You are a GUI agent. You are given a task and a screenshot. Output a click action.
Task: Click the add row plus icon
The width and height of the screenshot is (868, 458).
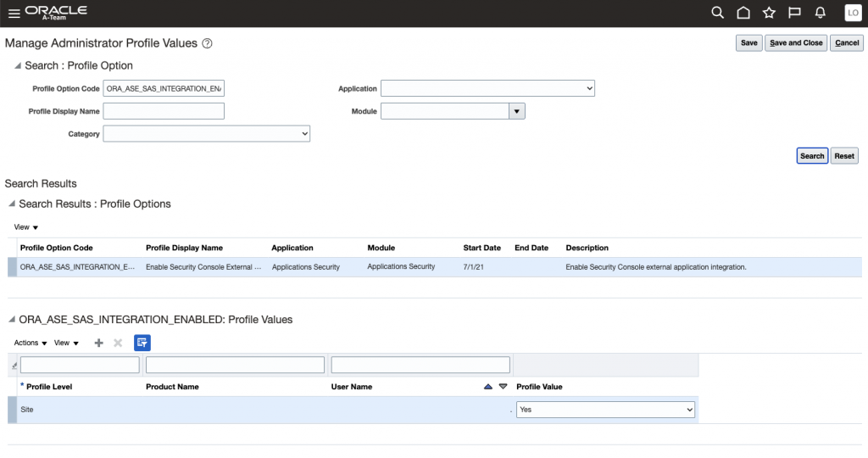(98, 343)
